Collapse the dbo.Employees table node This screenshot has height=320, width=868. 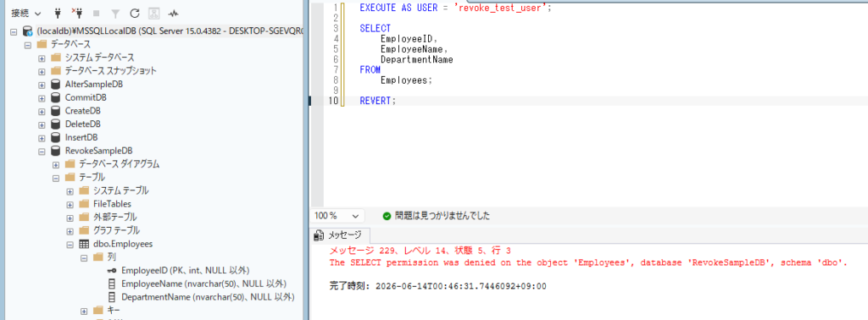70,244
